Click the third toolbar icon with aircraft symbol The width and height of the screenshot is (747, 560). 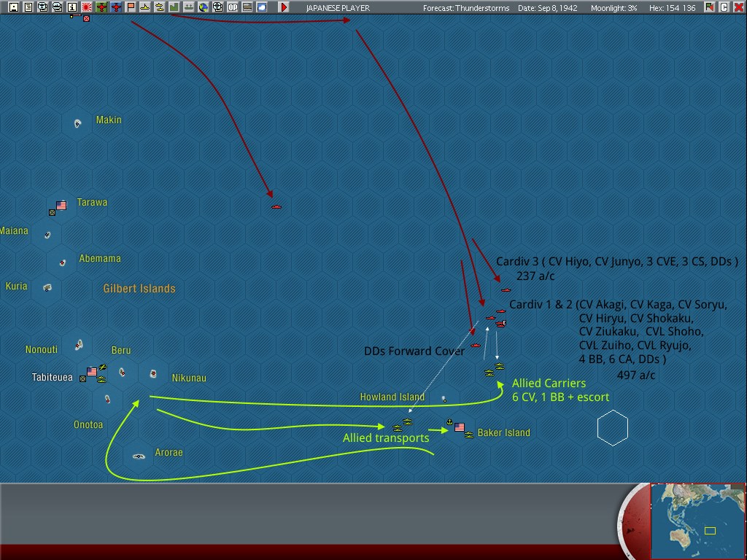coord(43,7)
